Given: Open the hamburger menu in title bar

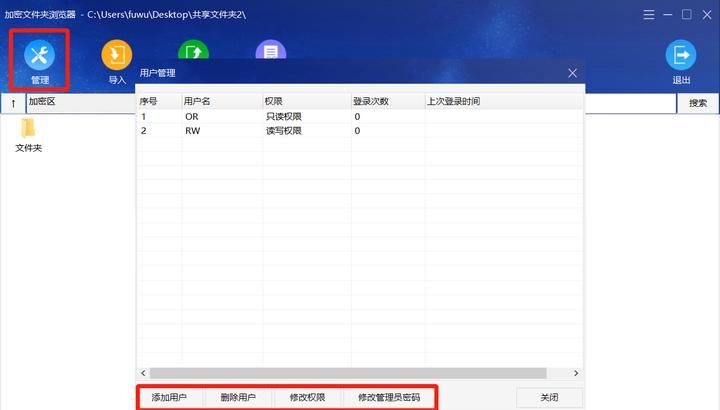Looking at the screenshot, I should [649, 15].
